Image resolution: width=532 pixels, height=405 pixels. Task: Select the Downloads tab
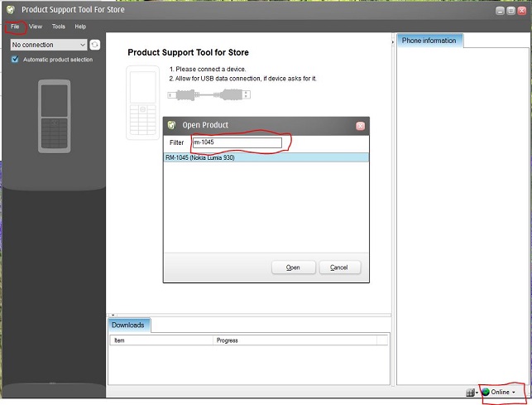128,325
